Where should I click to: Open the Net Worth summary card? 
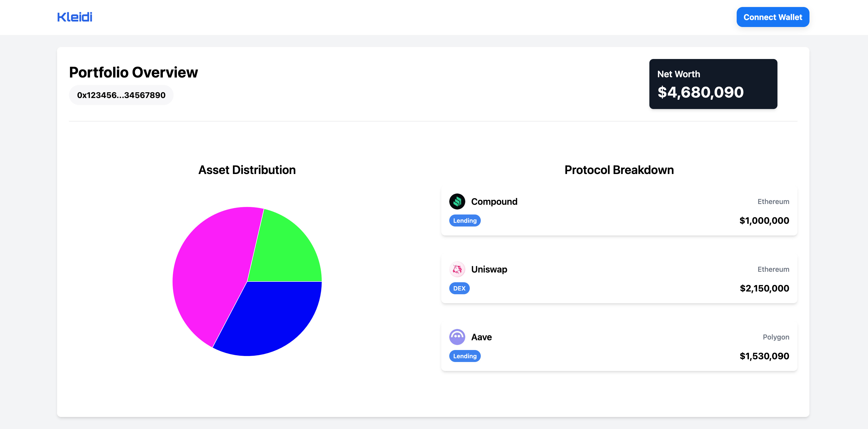[x=713, y=84]
